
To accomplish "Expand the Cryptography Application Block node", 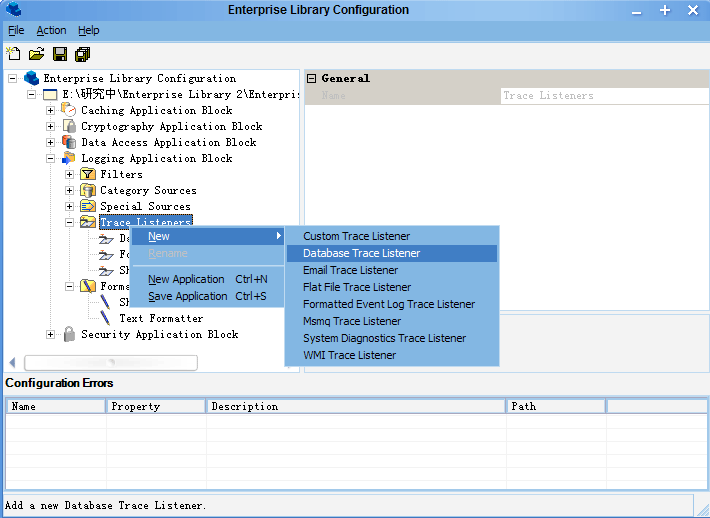I will click(50, 126).
